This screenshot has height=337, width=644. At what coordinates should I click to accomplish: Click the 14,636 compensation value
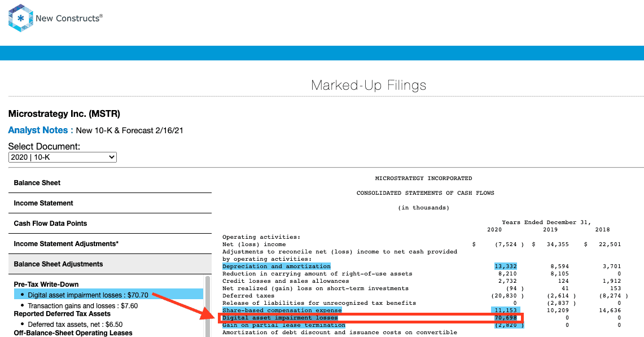pos(610,310)
